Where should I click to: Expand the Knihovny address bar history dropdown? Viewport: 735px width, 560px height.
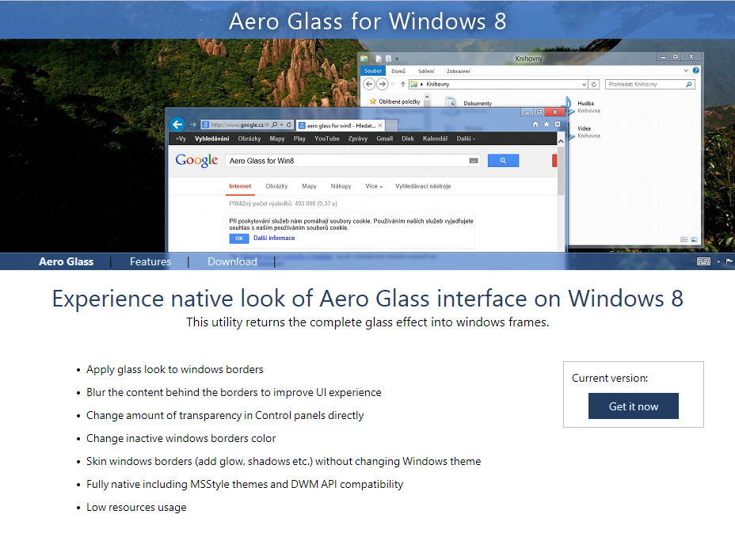point(584,84)
